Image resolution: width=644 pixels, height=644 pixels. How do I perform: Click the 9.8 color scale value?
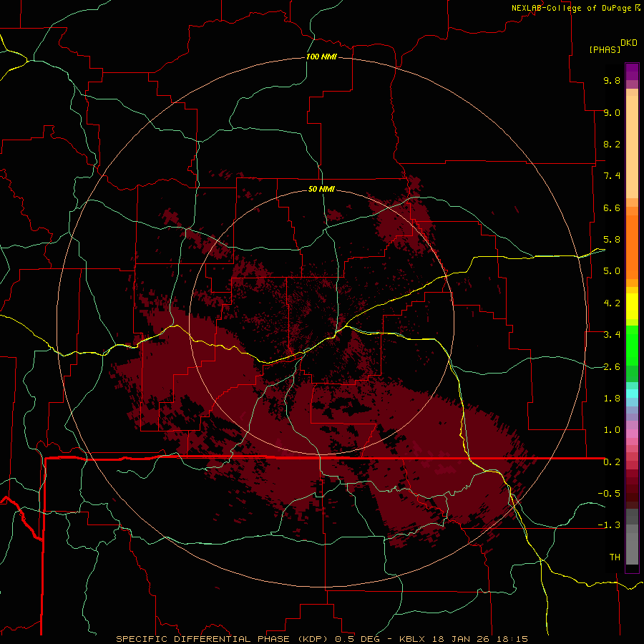click(x=612, y=80)
